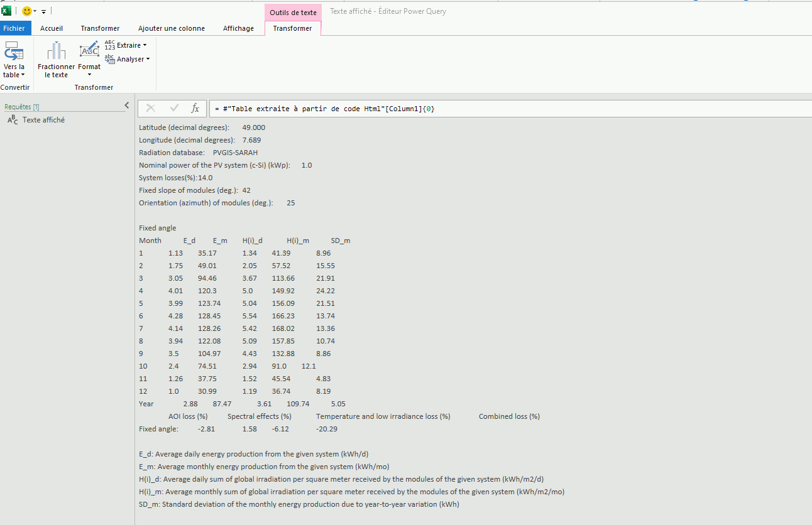
Task: Open the Fichier menu
Action: [14, 28]
